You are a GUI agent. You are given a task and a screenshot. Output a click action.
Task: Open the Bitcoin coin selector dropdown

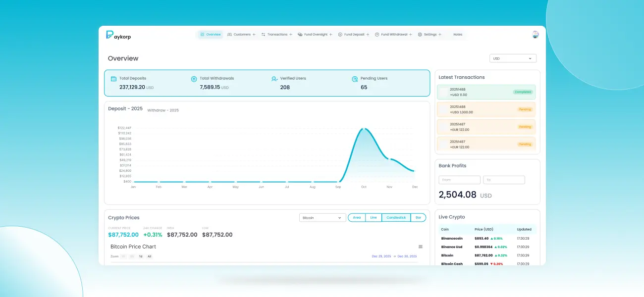[x=322, y=218]
